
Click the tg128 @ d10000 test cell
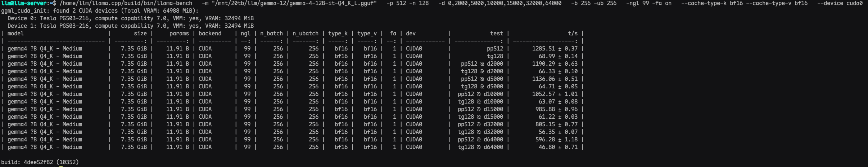tap(480, 102)
